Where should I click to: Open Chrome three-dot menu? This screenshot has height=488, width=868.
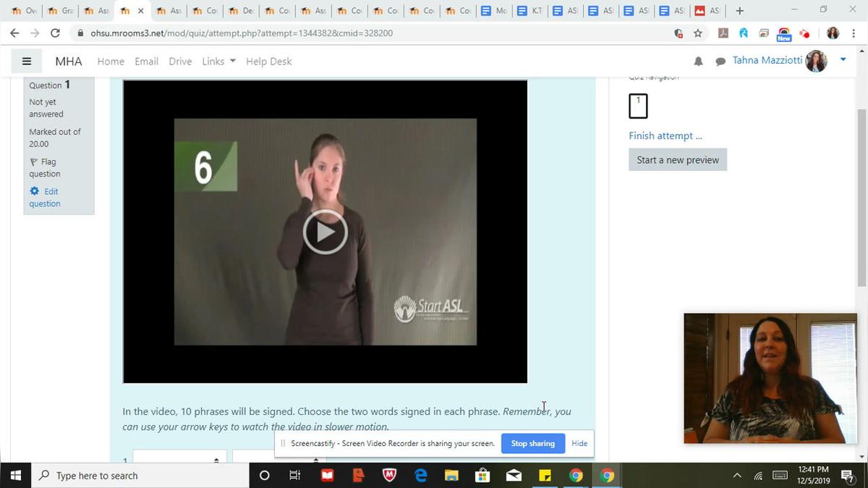854,33
